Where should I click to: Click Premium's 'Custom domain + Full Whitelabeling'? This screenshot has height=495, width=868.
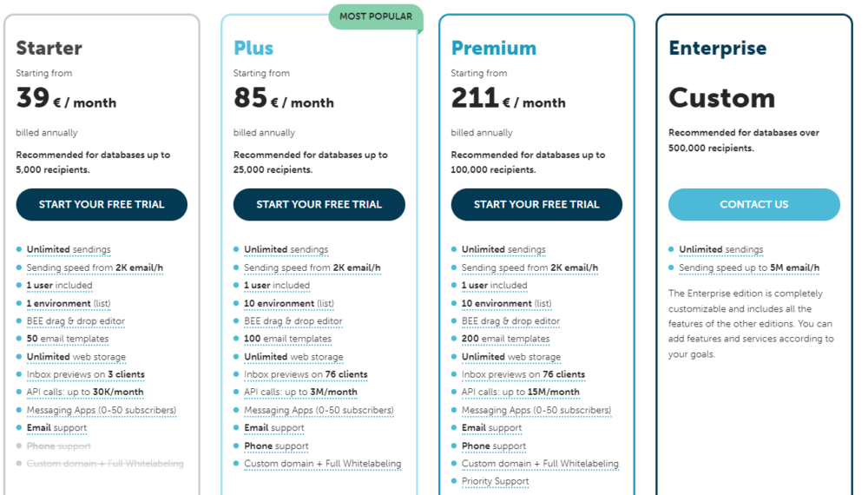[540, 464]
